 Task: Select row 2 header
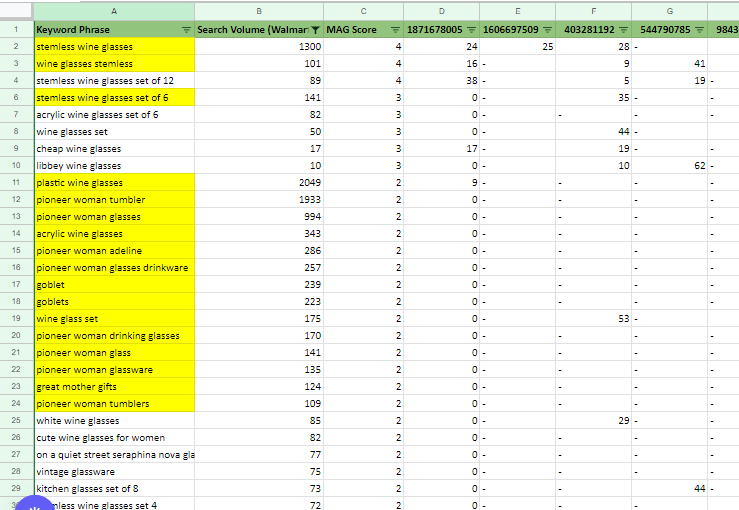[x=16, y=47]
